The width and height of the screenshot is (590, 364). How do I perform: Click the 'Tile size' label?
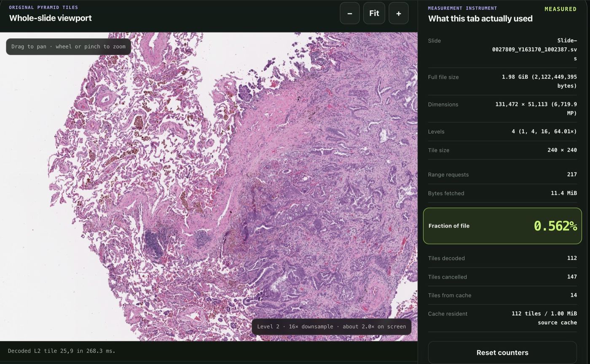pyautogui.click(x=438, y=150)
